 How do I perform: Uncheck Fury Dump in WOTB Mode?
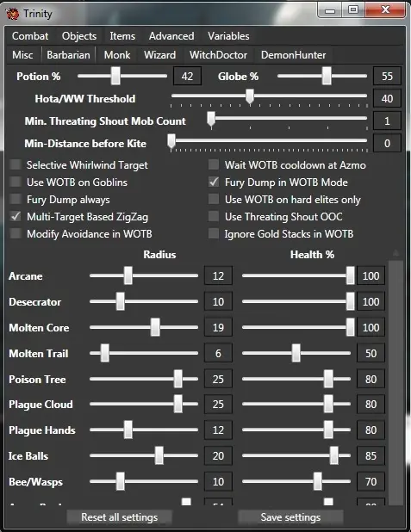(214, 182)
